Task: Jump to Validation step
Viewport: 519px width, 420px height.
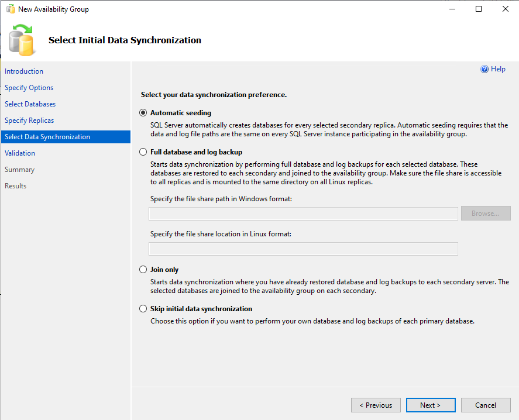Action: tap(20, 153)
